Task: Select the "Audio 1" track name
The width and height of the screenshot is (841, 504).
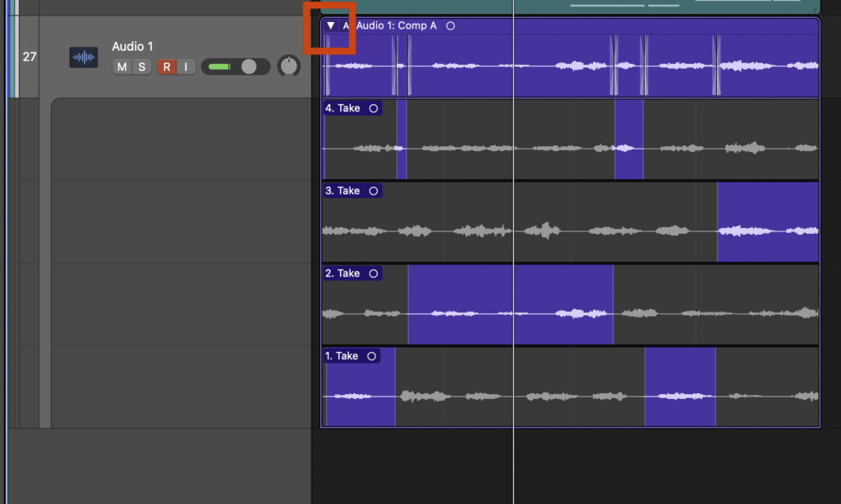Action: (132, 47)
